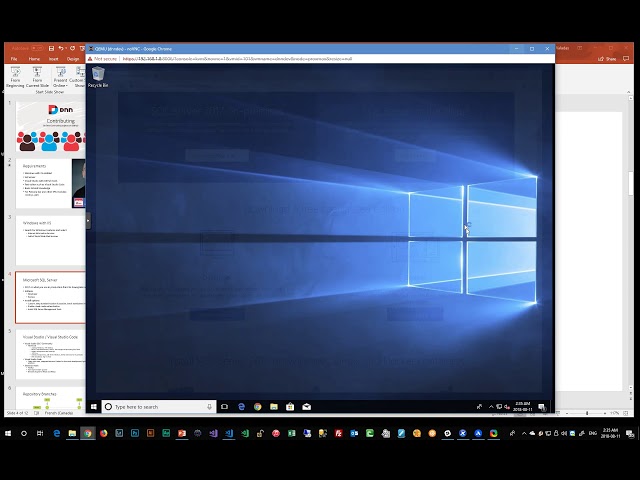Click the microphone icon in the remote search box
The width and height of the screenshot is (640, 480).
click(x=209, y=407)
